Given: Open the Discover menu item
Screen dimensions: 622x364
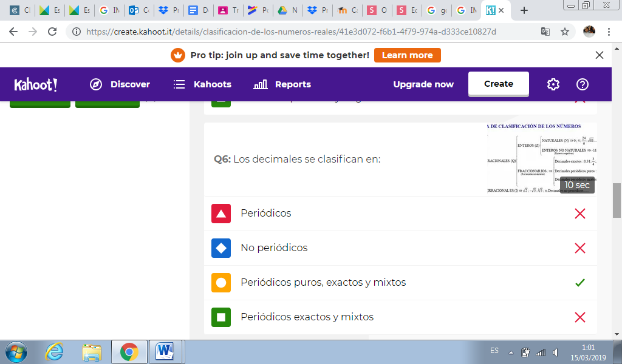Looking at the screenshot, I should pos(130,84).
